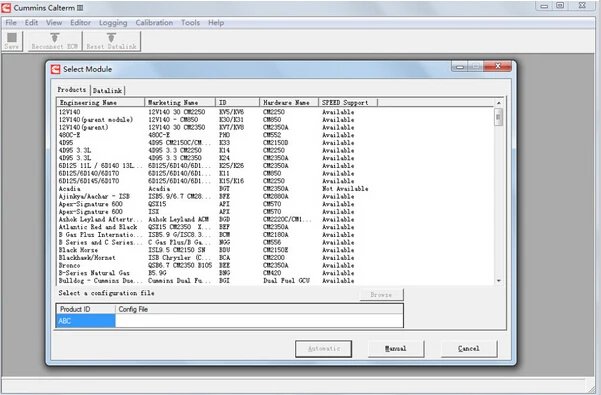Sort by Hardware Name column header

point(289,103)
